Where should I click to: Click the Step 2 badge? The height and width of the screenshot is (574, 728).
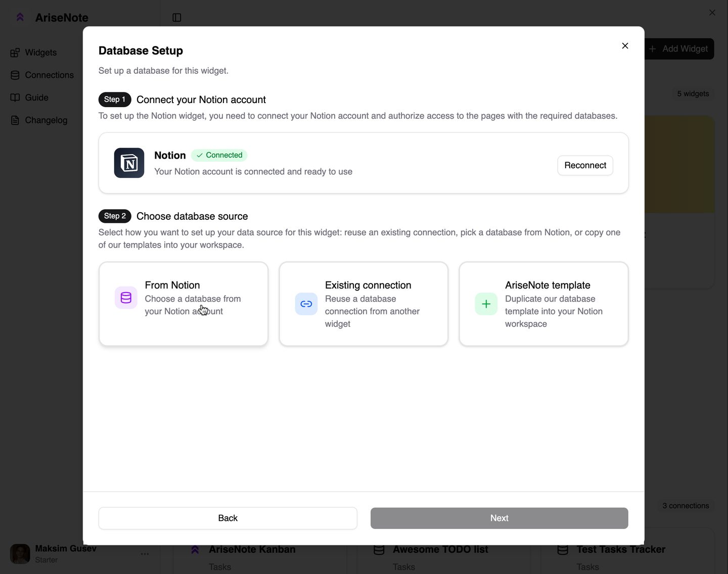point(115,216)
